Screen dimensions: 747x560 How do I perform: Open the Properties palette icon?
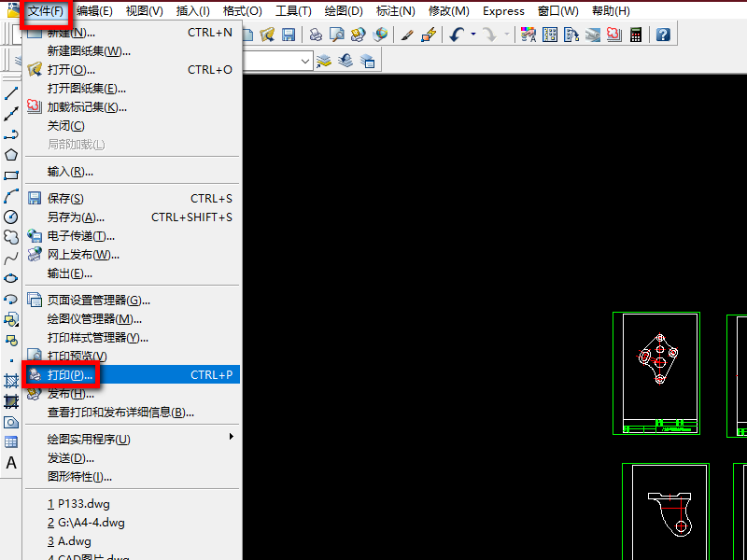pos(529,35)
